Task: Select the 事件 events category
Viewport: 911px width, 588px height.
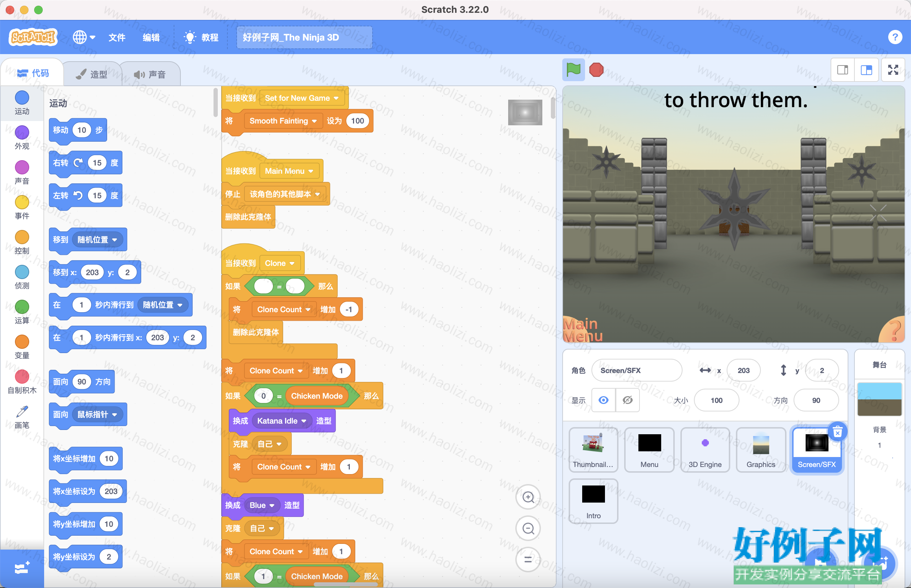Action: tap(22, 207)
